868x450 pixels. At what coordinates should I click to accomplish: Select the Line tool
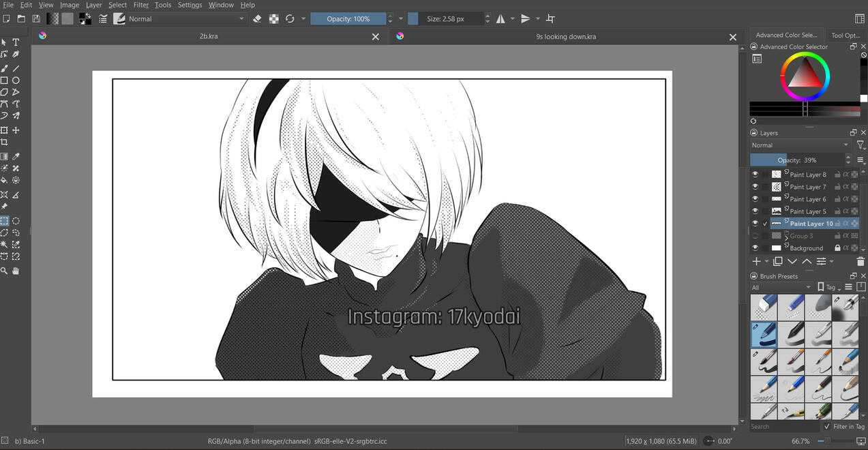pyautogui.click(x=16, y=68)
